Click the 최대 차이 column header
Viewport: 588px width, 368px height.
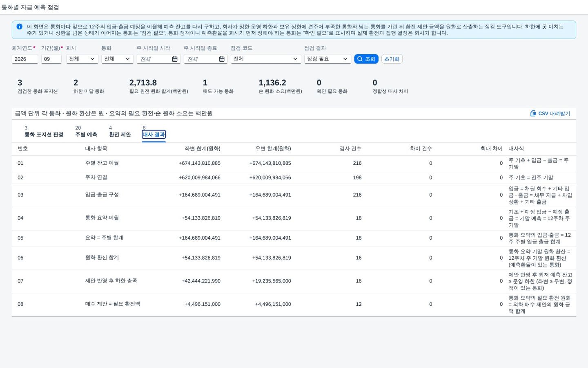(492, 148)
